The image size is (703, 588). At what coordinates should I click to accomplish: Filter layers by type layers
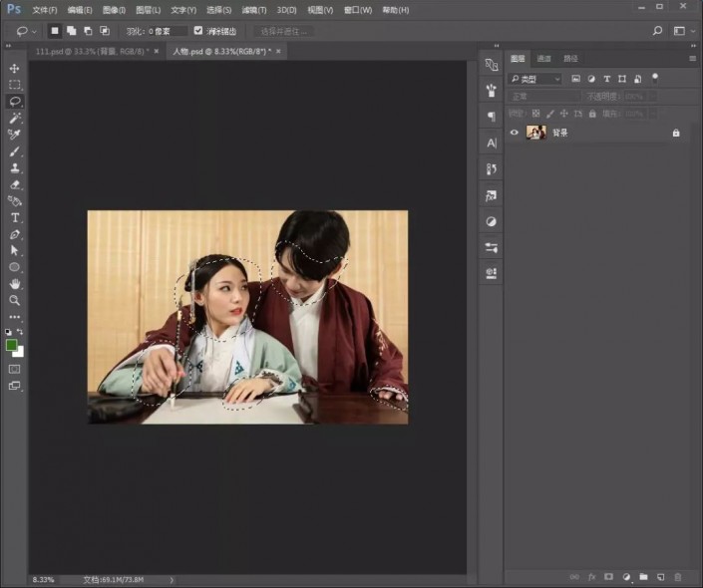coord(606,79)
